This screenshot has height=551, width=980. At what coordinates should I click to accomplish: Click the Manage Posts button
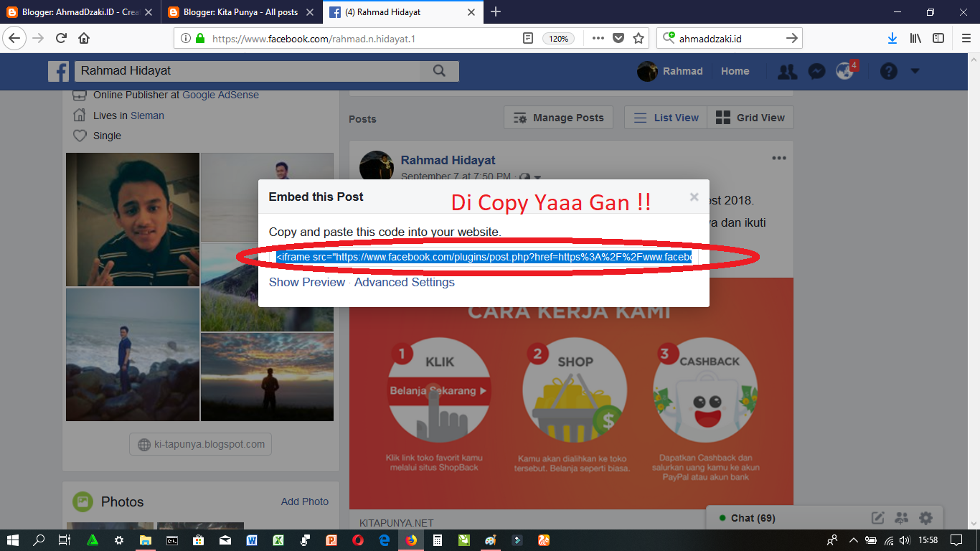(559, 118)
